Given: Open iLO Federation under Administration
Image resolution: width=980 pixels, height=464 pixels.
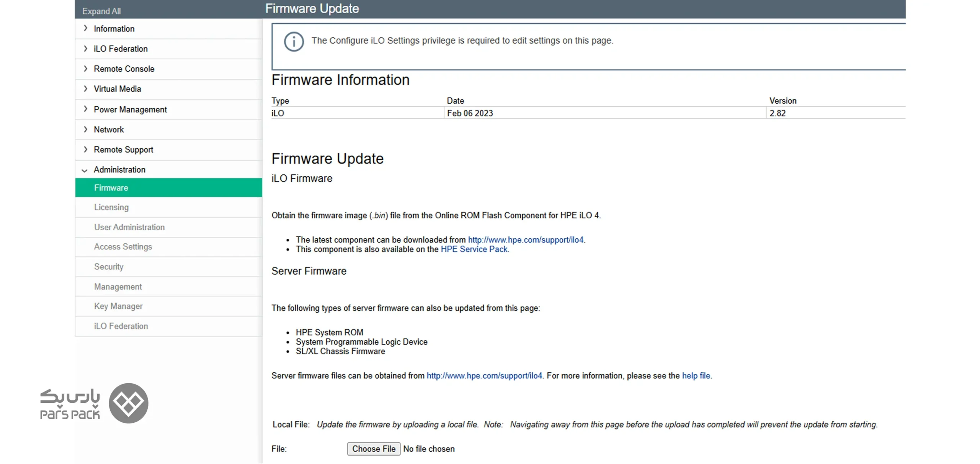Looking at the screenshot, I should (168, 326).
